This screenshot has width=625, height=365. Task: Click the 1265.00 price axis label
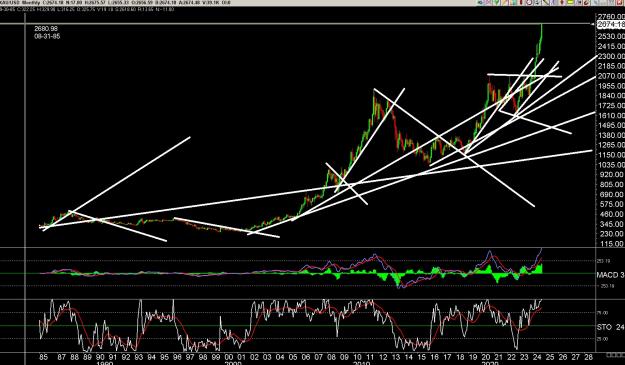point(611,145)
